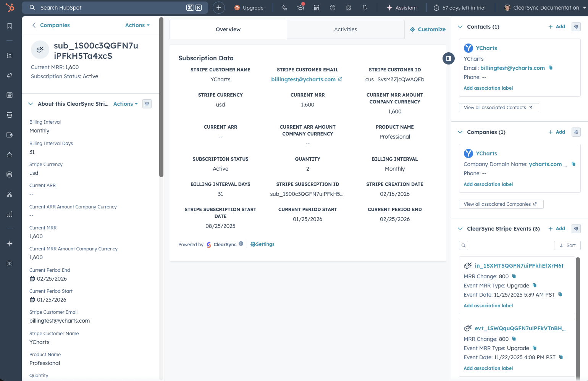
Task: Open the calling phone icon
Action: [x=284, y=8]
